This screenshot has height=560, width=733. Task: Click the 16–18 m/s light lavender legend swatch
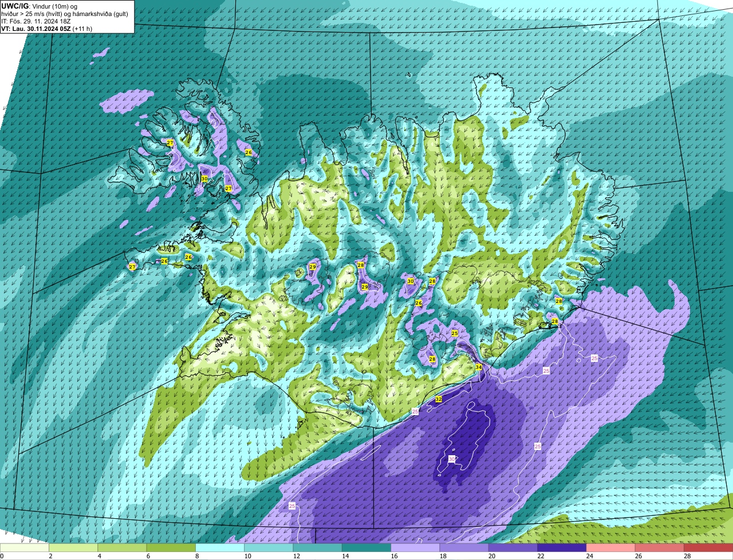[x=415, y=548]
